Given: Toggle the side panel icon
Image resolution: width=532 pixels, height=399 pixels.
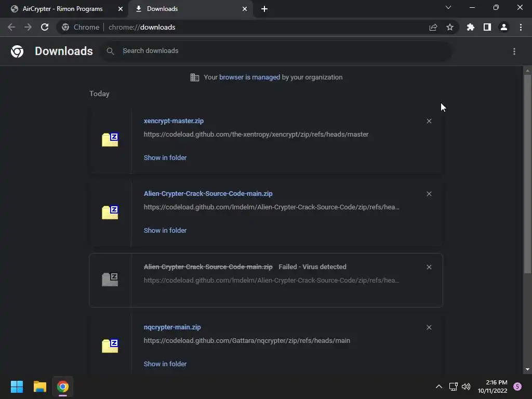Looking at the screenshot, I should [487, 27].
